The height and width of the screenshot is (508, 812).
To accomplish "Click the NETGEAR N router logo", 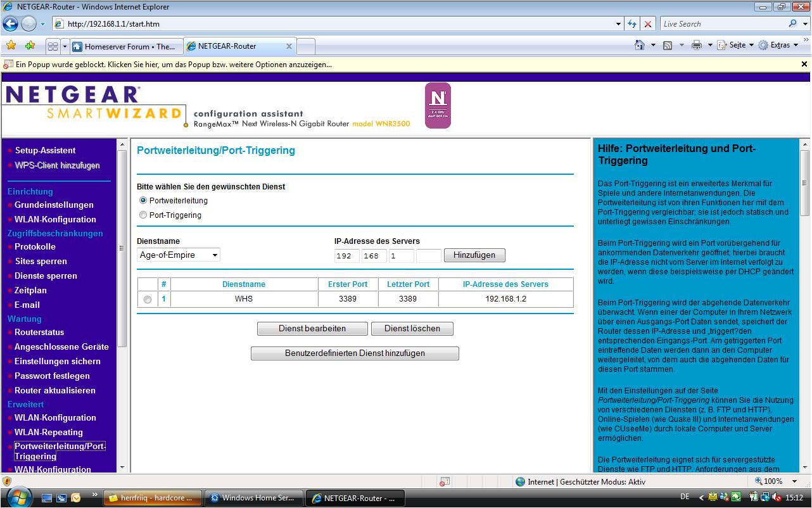I will point(438,105).
